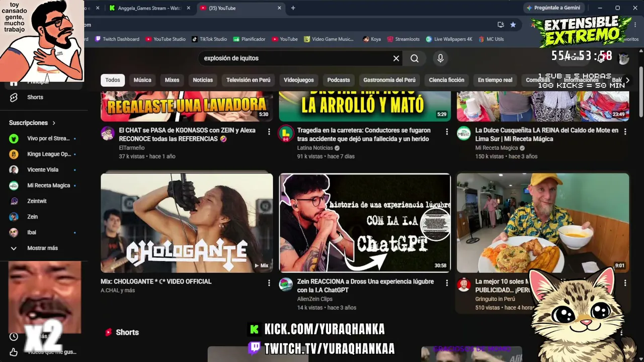Play the CHOLOGANTE mix thumbnail

coord(187,223)
